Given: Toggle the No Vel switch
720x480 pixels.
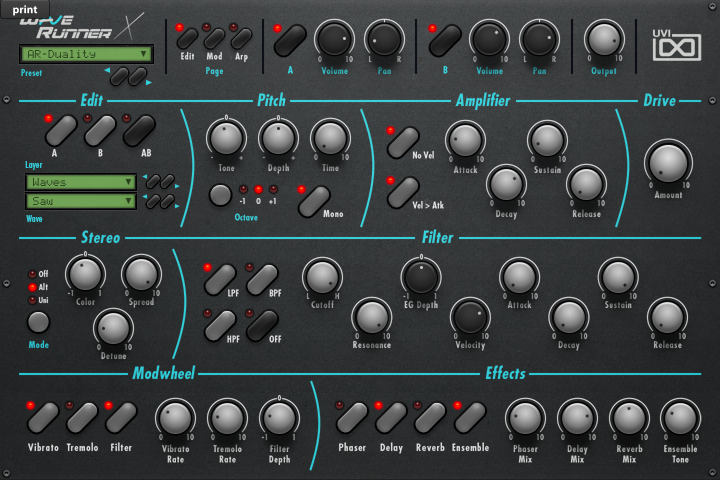Looking at the screenshot, I should [x=403, y=143].
